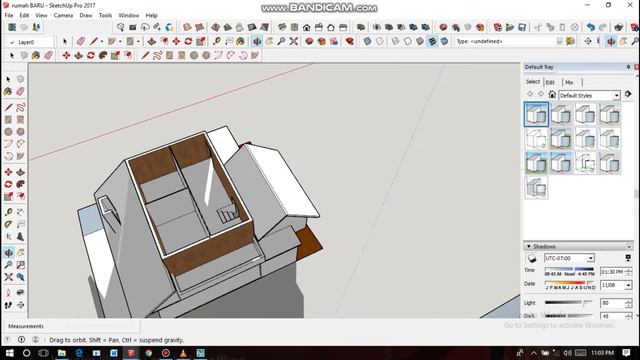Image resolution: width=640 pixels, height=360 pixels.
Task: Switch to the Select tab in Styles
Action: [x=533, y=82]
